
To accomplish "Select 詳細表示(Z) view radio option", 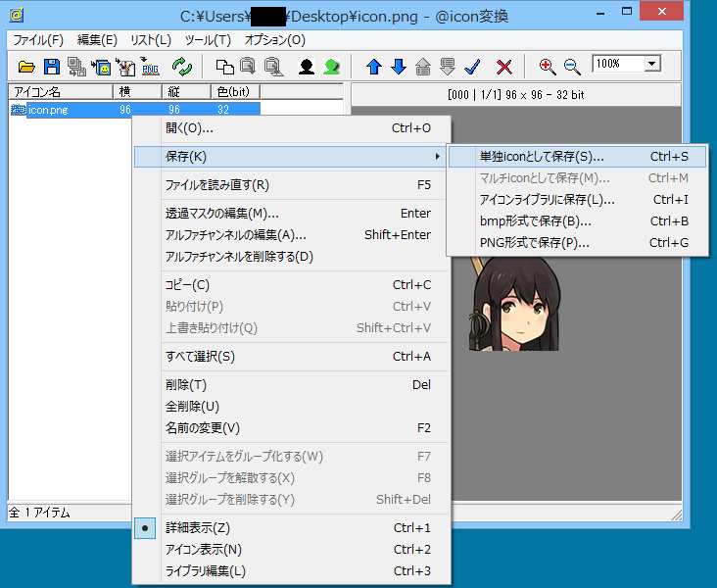I will (198, 527).
